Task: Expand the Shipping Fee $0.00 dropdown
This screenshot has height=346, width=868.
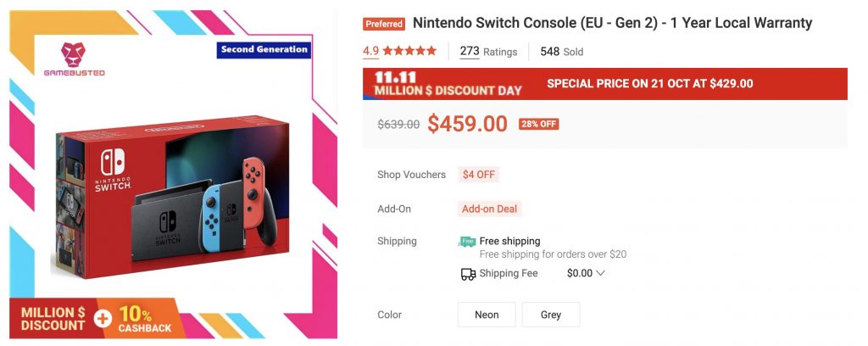Action: point(586,274)
